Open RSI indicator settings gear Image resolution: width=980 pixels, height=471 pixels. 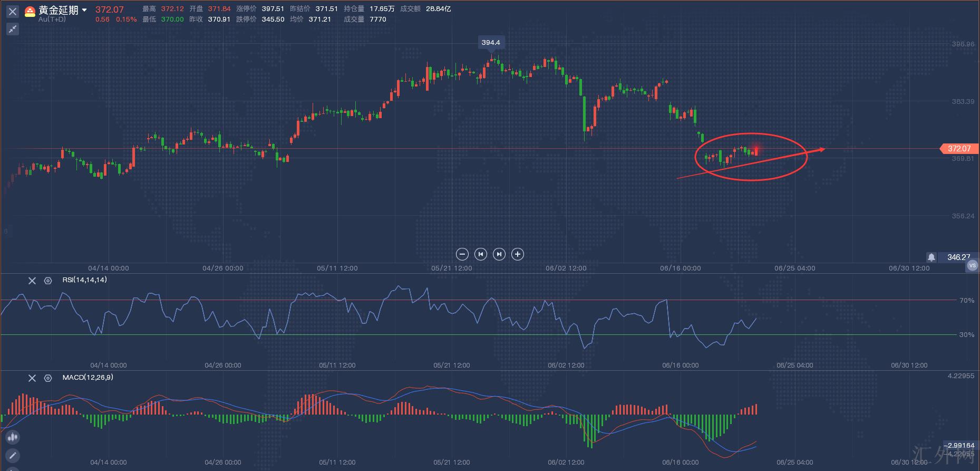pyautogui.click(x=48, y=281)
